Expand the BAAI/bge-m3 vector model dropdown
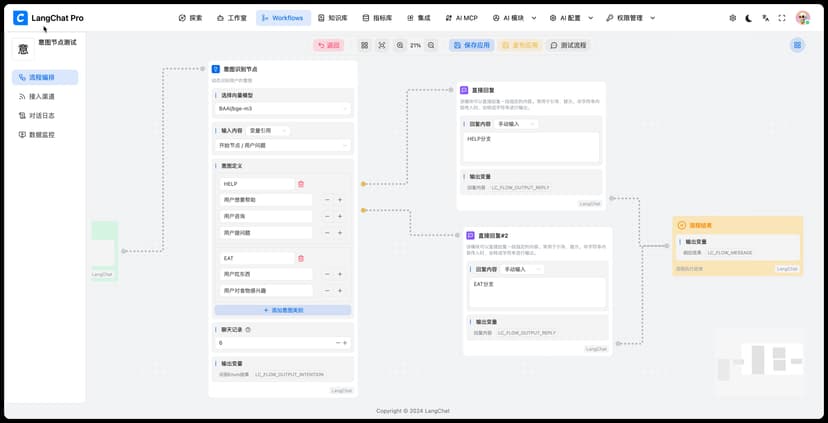 pyautogui.click(x=283, y=108)
